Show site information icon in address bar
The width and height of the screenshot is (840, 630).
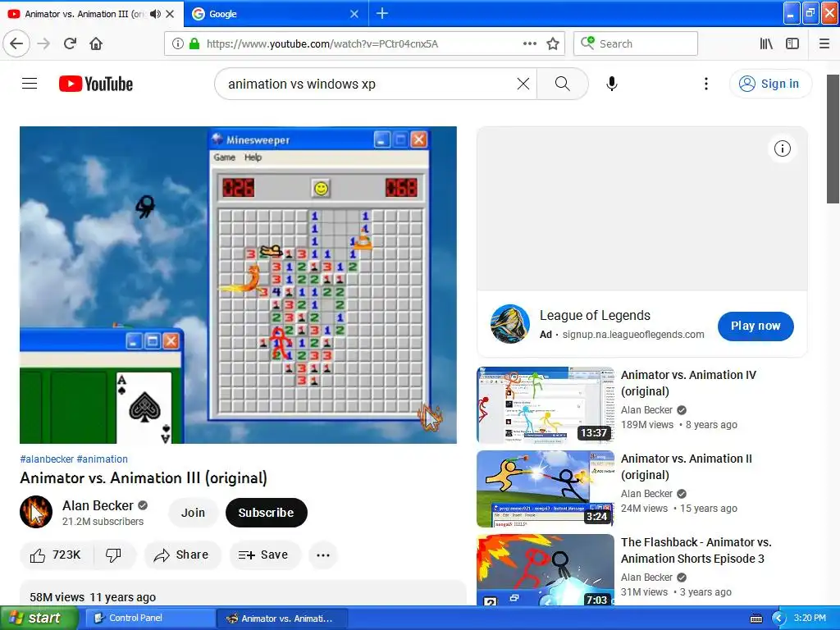(x=177, y=43)
